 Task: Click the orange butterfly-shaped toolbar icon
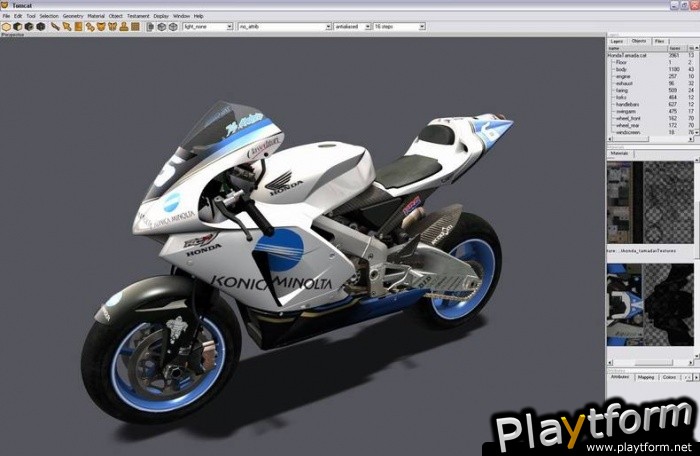(x=112, y=27)
